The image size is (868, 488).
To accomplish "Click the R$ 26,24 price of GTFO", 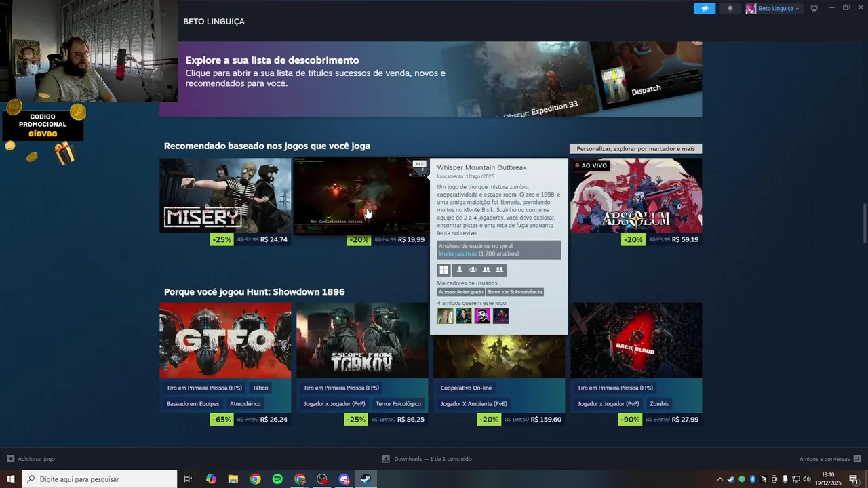I will tap(274, 420).
